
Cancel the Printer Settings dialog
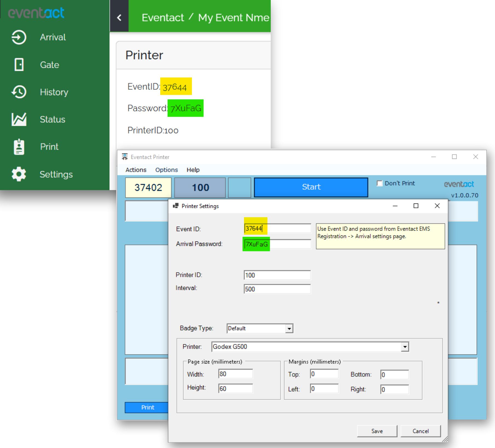(x=420, y=431)
